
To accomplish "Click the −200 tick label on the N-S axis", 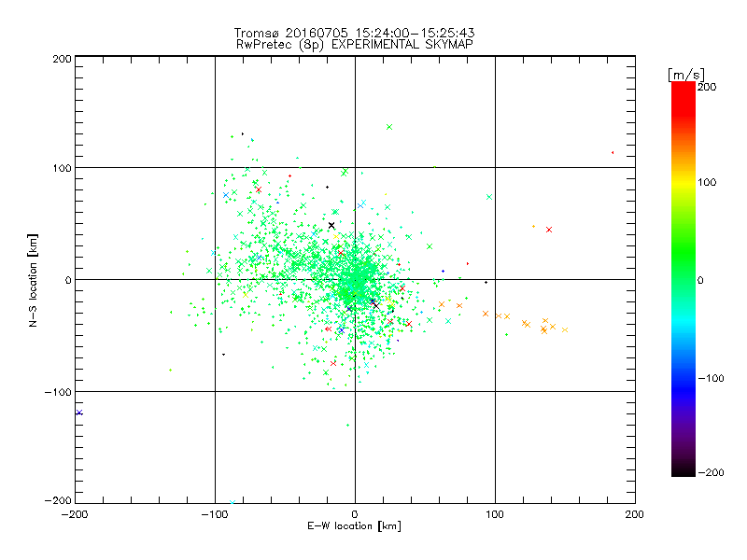I will pyautogui.click(x=58, y=500).
